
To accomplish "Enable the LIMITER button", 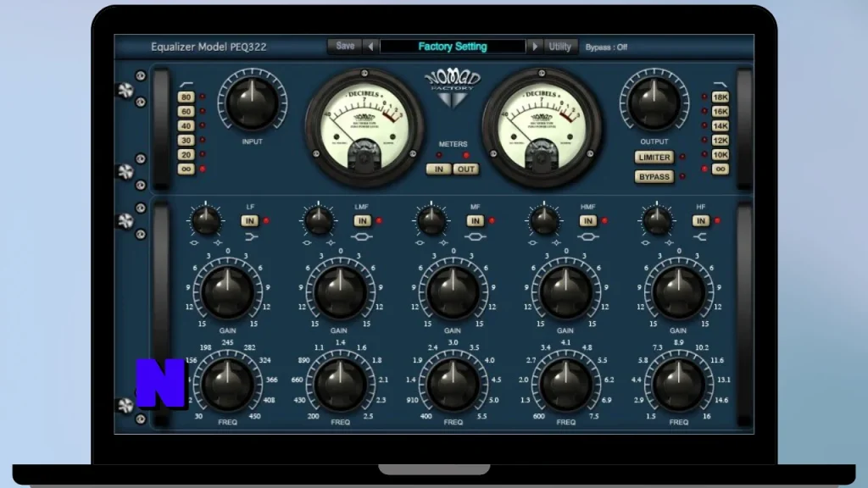I will tap(654, 157).
